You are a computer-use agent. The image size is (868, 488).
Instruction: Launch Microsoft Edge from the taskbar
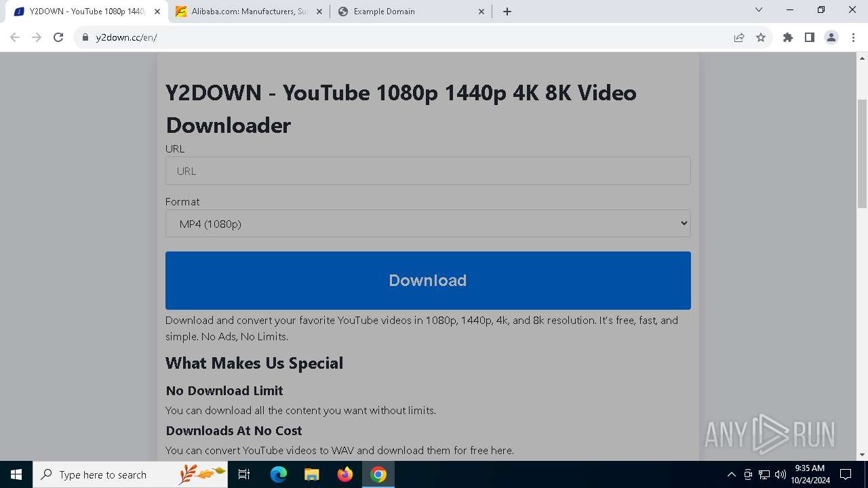279,474
